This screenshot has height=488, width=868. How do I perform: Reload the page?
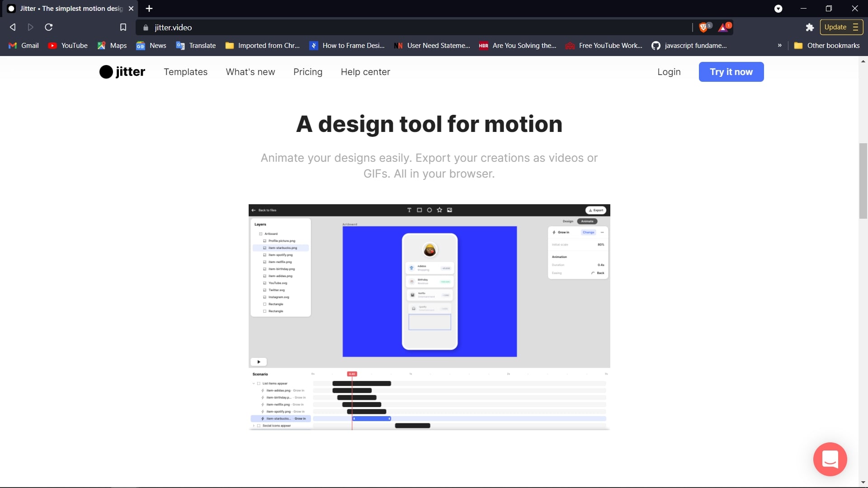click(x=49, y=28)
